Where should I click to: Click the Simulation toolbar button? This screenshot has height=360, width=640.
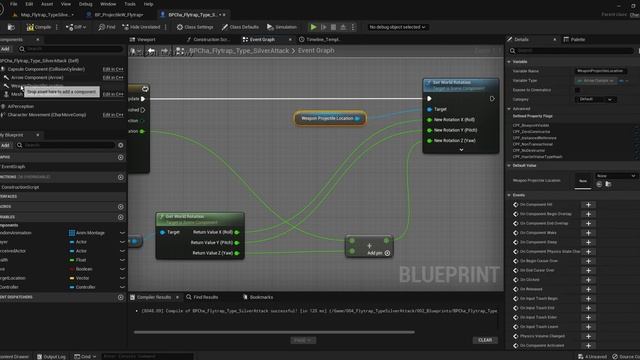coord(282,27)
